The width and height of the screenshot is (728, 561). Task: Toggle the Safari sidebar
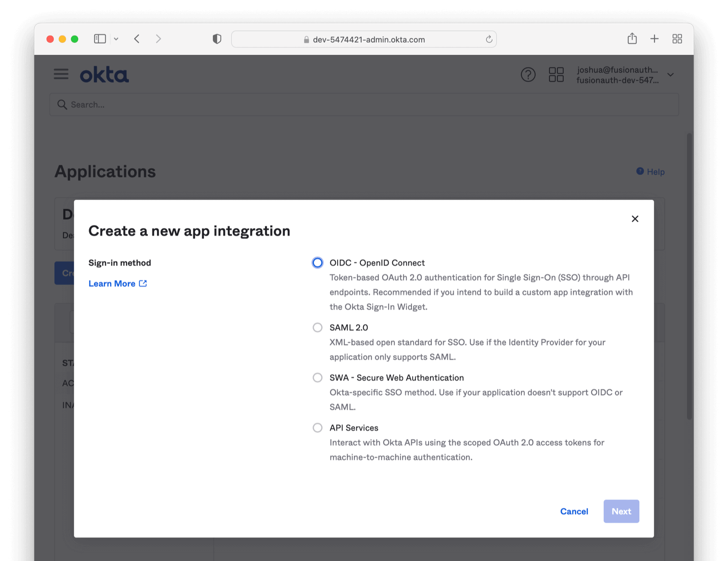pyautogui.click(x=100, y=39)
